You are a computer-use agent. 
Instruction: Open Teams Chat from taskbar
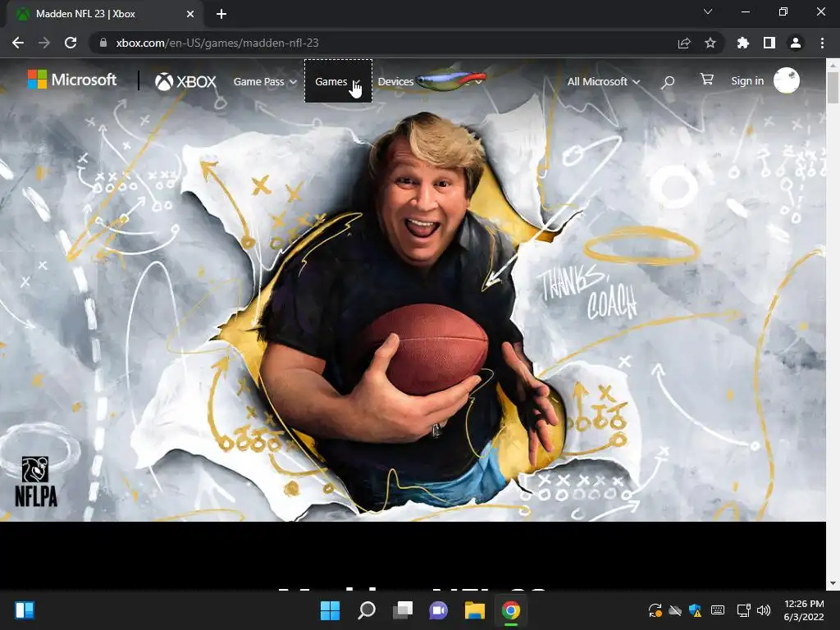pos(438,610)
